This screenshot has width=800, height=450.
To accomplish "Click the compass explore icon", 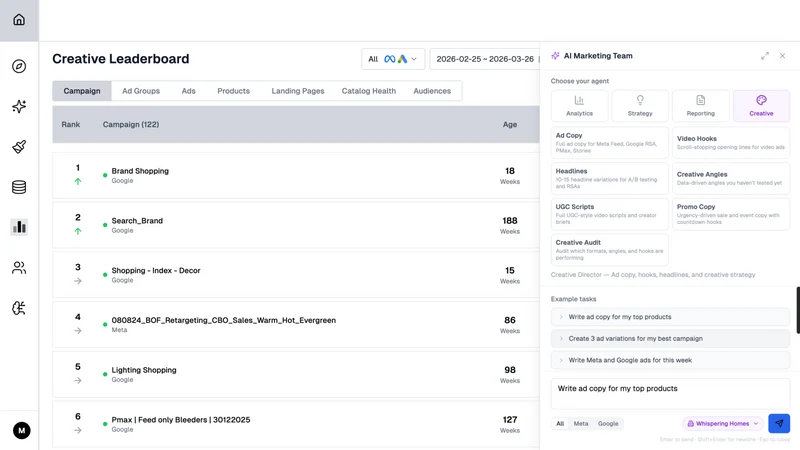I will click(19, 66).
